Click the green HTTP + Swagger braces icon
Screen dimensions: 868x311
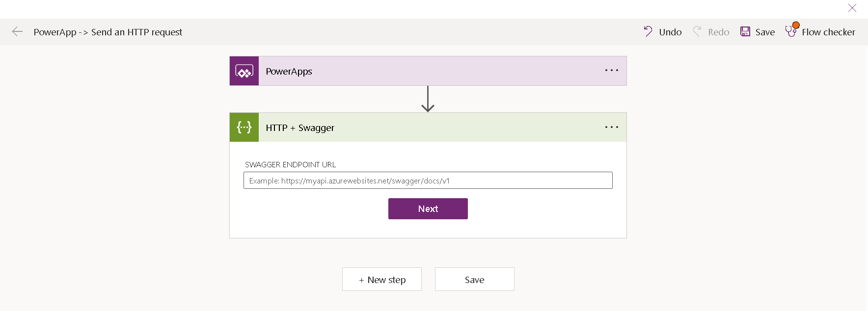pos(244,128)
